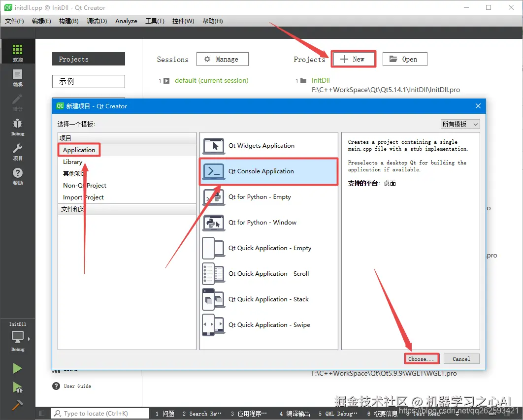Open the 3 应用程序 output pane
The width and height of the screenshot is (523, 420).
pos(249,414)
